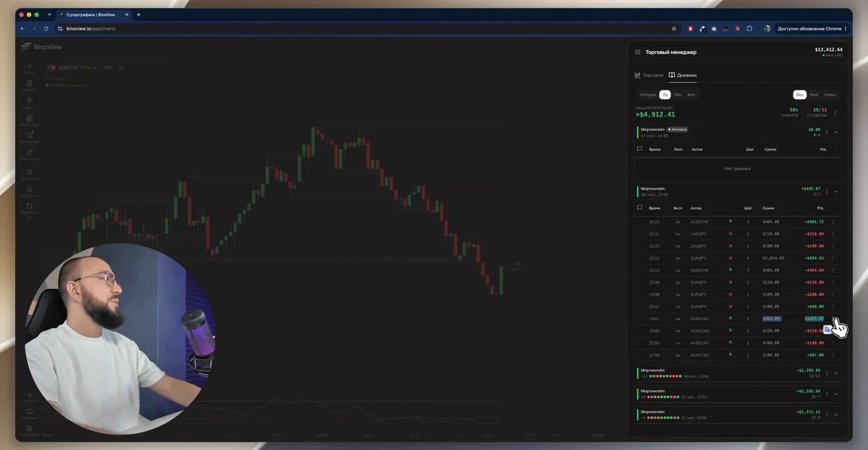The image size is (868, 450).
Task: Switch to the Торговля tab
Action: [649, 75]
